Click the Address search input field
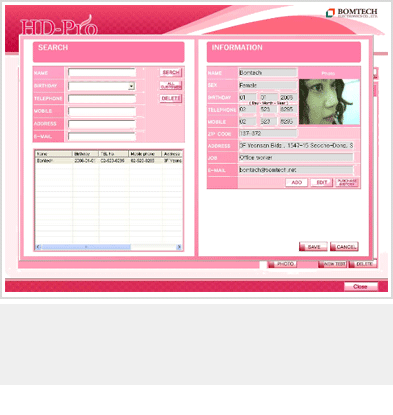 coord(102,124)
